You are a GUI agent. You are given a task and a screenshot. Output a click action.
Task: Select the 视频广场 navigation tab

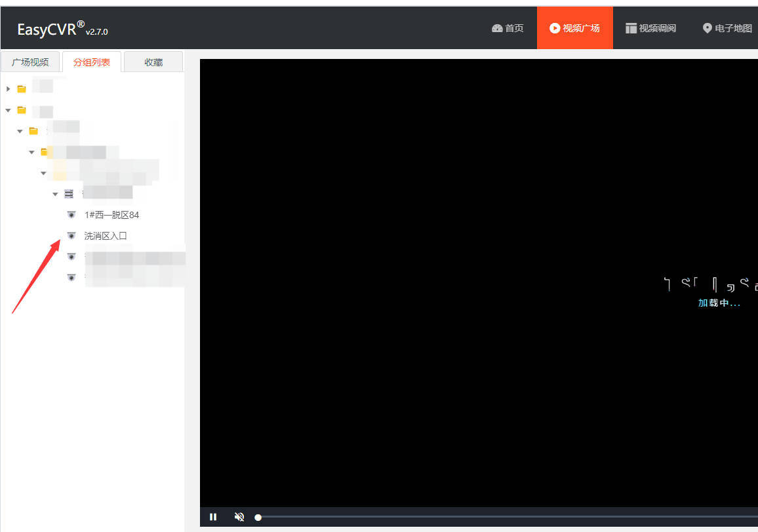pyautogui.click(x=575, y=28)
